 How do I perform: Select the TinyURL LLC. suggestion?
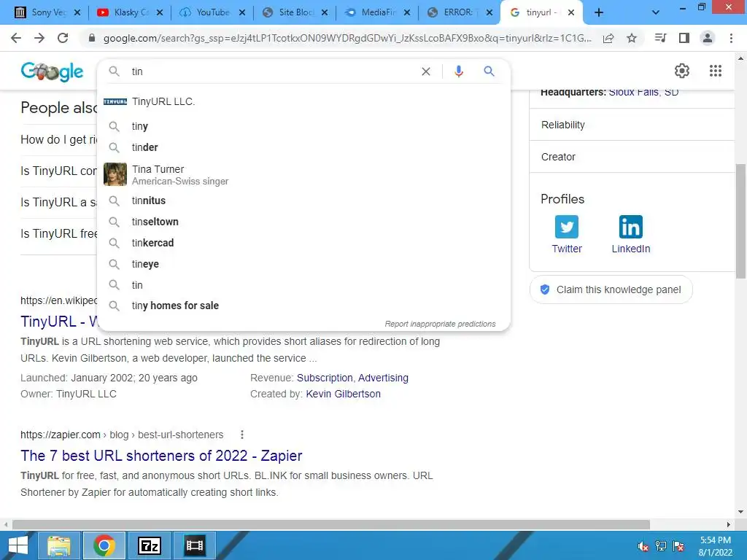click(303, 101)
